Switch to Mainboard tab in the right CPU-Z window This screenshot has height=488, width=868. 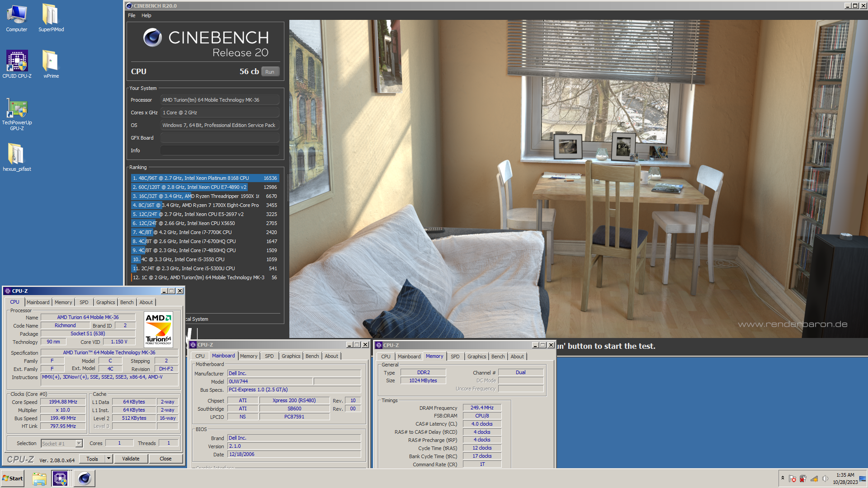coord(409,357)
